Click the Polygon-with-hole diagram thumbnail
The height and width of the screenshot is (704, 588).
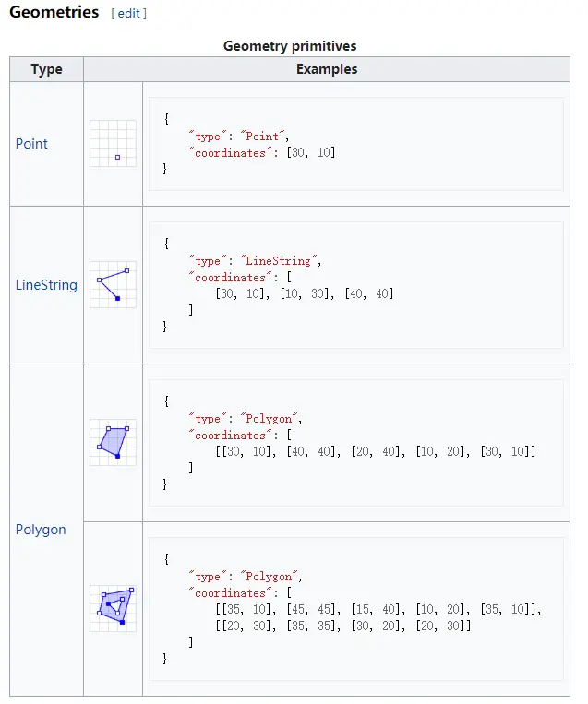(113, 608)
